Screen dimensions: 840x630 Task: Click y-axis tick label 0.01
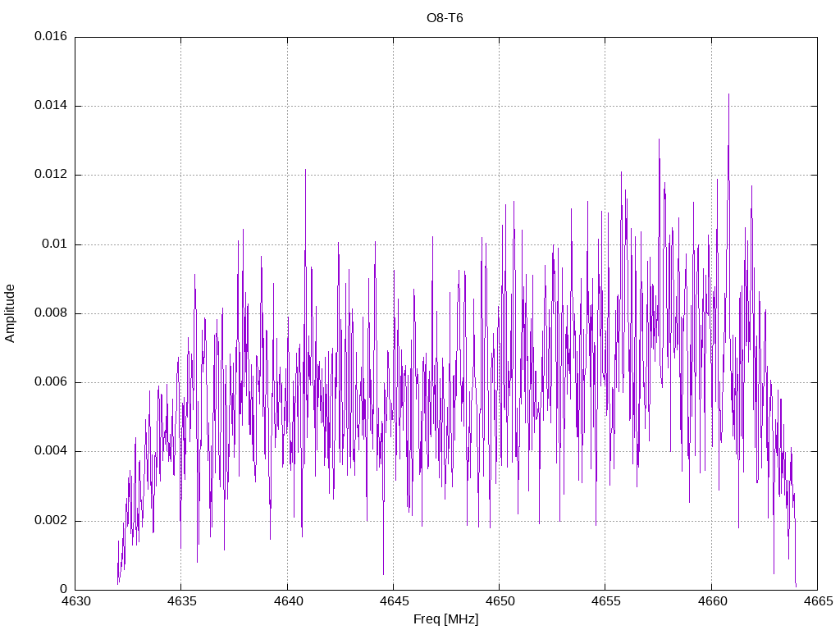tap(55, 244)
